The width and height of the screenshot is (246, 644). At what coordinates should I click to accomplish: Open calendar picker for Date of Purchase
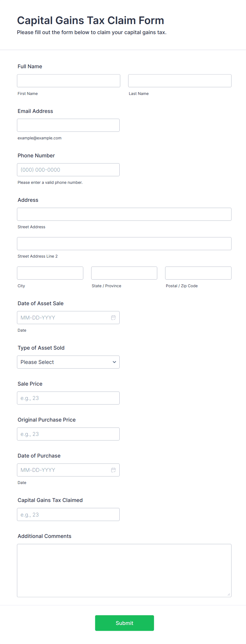[113, 470]
